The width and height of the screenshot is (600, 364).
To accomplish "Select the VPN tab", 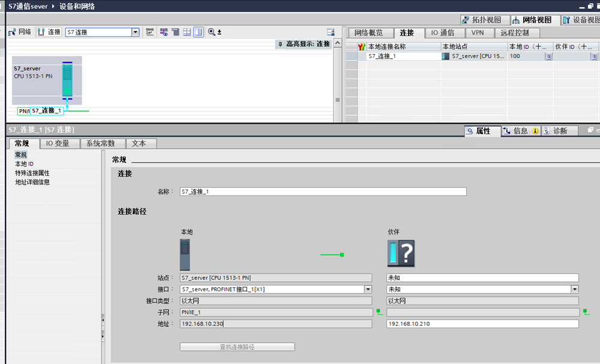I will point(478,33).
